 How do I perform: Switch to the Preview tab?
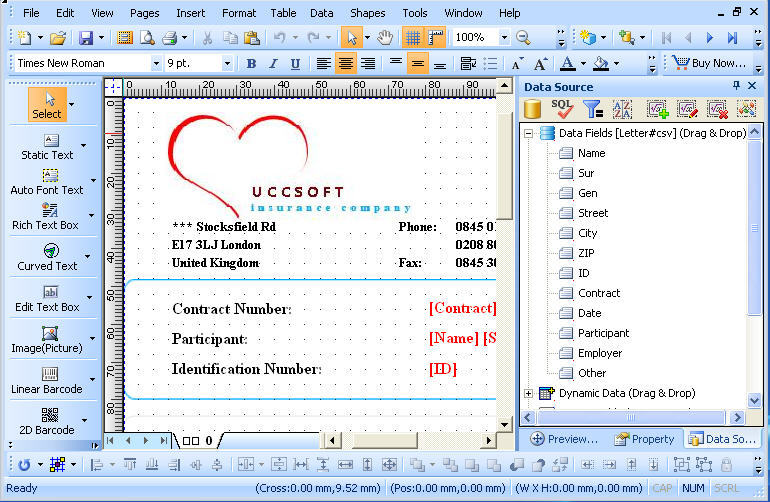click(x=564, y=439)
